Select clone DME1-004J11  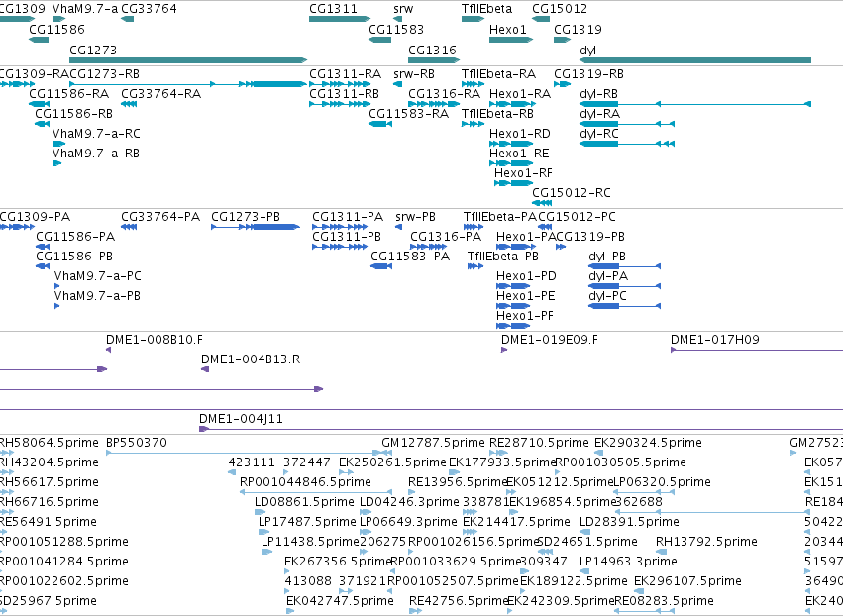pyautogui.click(x=521, y=429)
